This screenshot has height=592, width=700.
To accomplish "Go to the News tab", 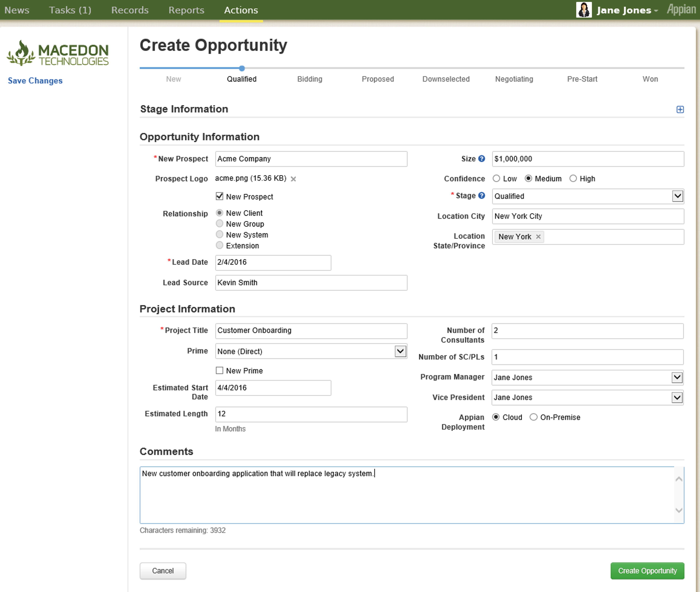I will click(17, 10).
